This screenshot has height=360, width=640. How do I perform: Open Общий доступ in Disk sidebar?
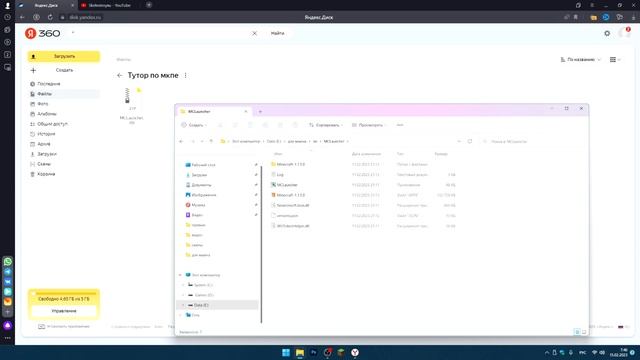(52, 124)
